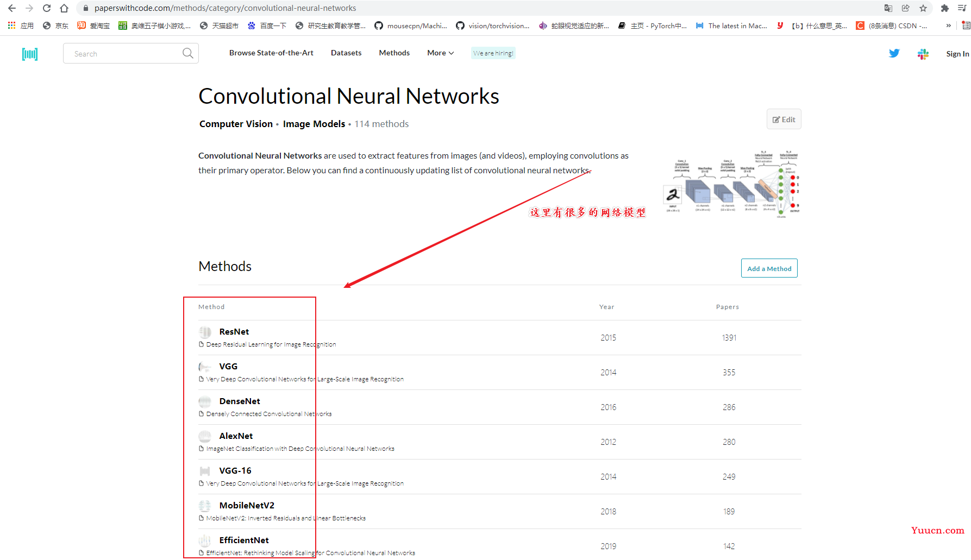Open the Methods nav item
Screen dimensions: 971x560
pyautogui.click(x=394, y=53)
